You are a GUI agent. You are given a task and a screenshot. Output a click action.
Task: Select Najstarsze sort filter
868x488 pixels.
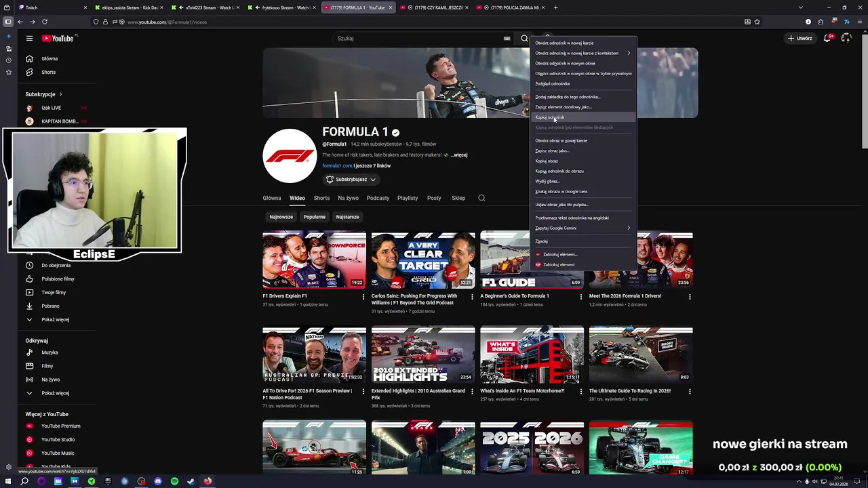(x=347, y=217)
